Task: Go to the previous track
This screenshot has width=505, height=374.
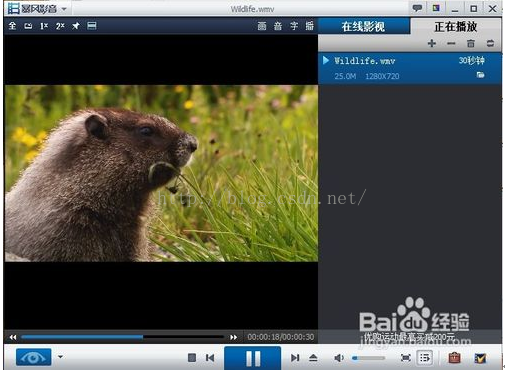Action: 210,358
